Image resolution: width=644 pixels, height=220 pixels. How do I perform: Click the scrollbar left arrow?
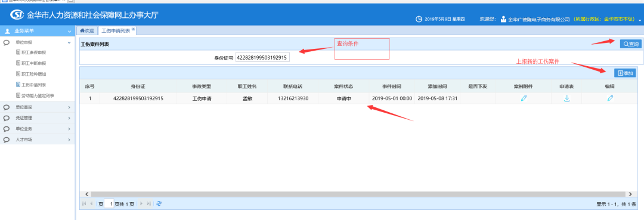click(86, 194)
